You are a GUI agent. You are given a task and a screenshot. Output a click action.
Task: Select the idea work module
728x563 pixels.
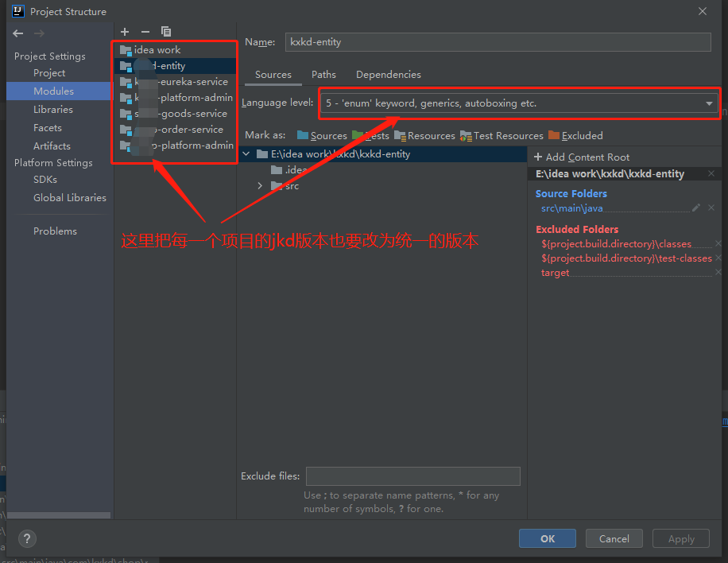[x=176, y=50]
